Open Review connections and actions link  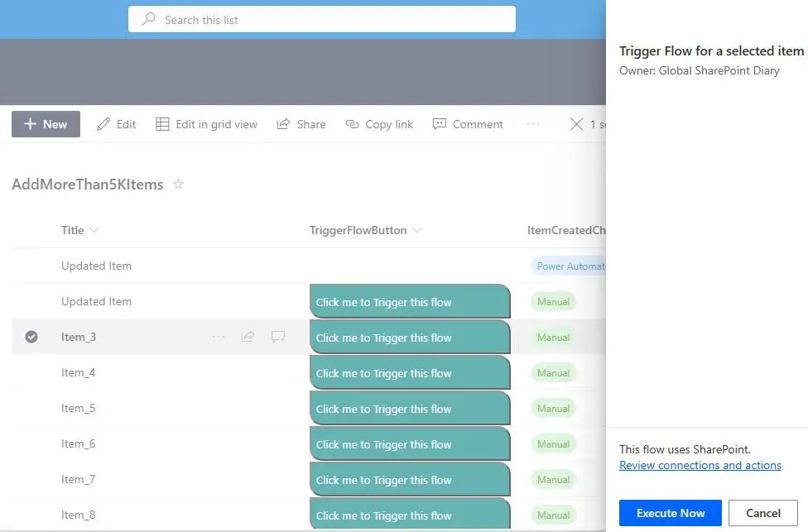click(x=700, y=465)
